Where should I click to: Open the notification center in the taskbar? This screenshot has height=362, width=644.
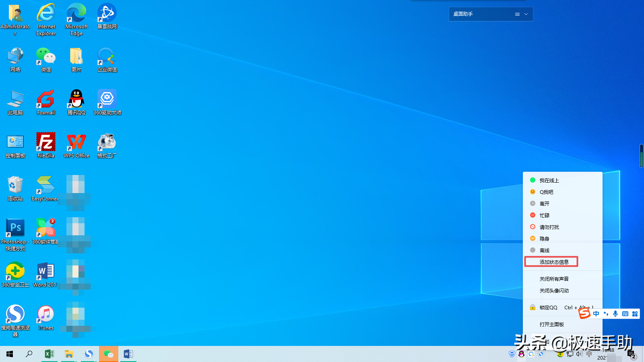[x=631, y=354]
